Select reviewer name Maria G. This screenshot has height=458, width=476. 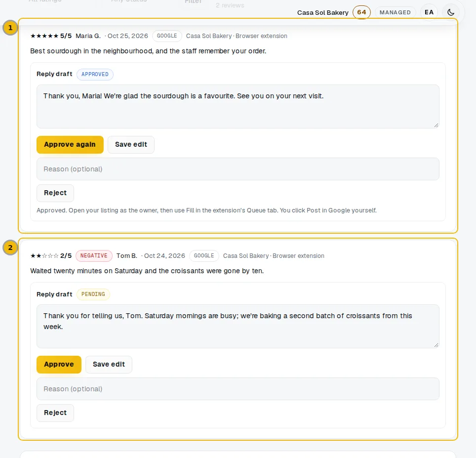click(x=88, y=36)
